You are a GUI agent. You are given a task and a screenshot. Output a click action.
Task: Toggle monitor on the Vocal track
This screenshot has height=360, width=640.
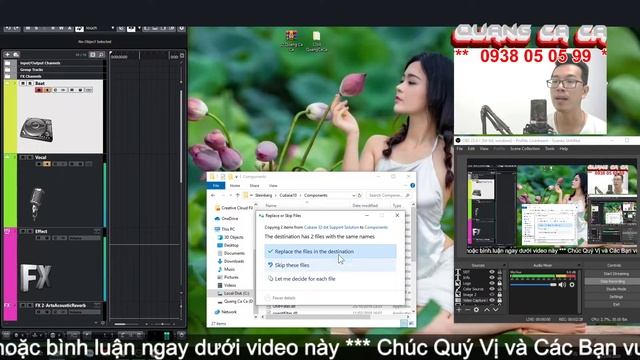click(47, 164)
